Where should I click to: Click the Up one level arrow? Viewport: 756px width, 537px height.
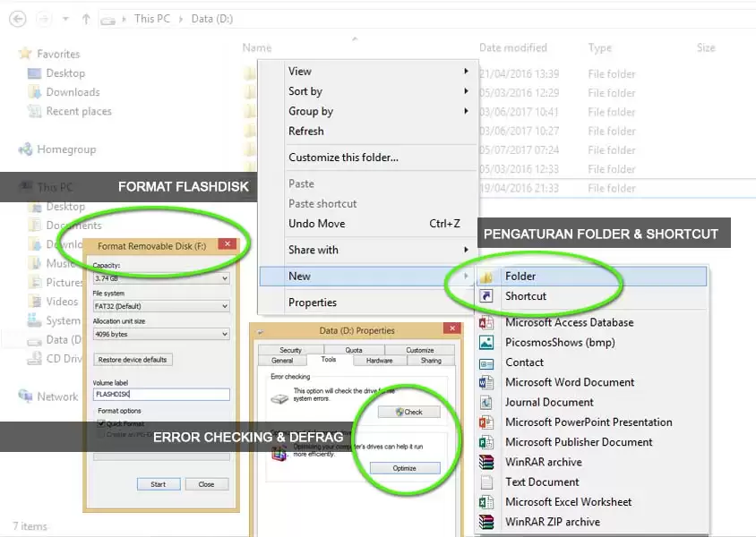point(86,19)
